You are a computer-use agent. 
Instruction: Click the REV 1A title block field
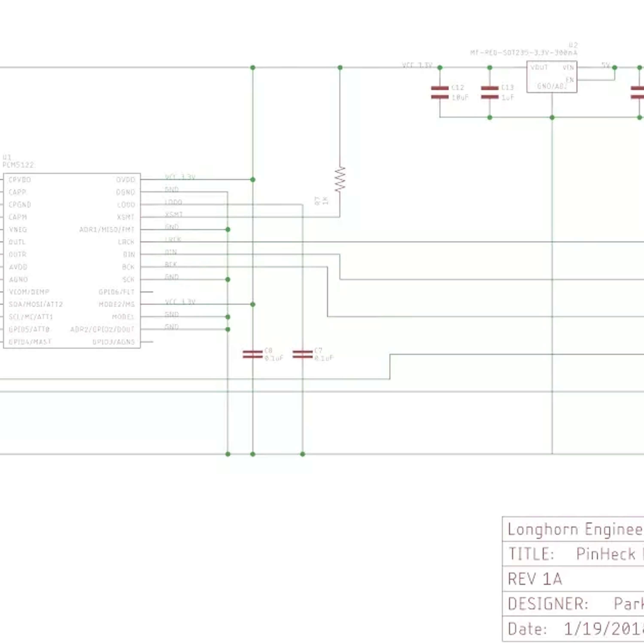(x=573, y=579)
